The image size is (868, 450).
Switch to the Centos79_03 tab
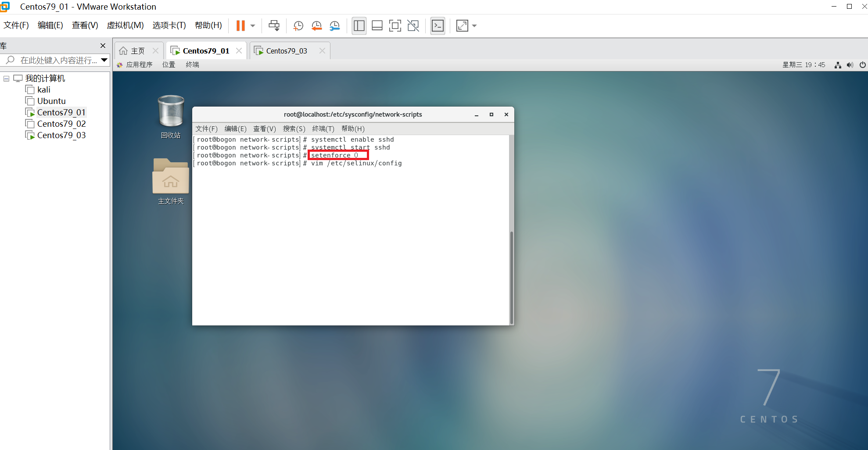287,51
